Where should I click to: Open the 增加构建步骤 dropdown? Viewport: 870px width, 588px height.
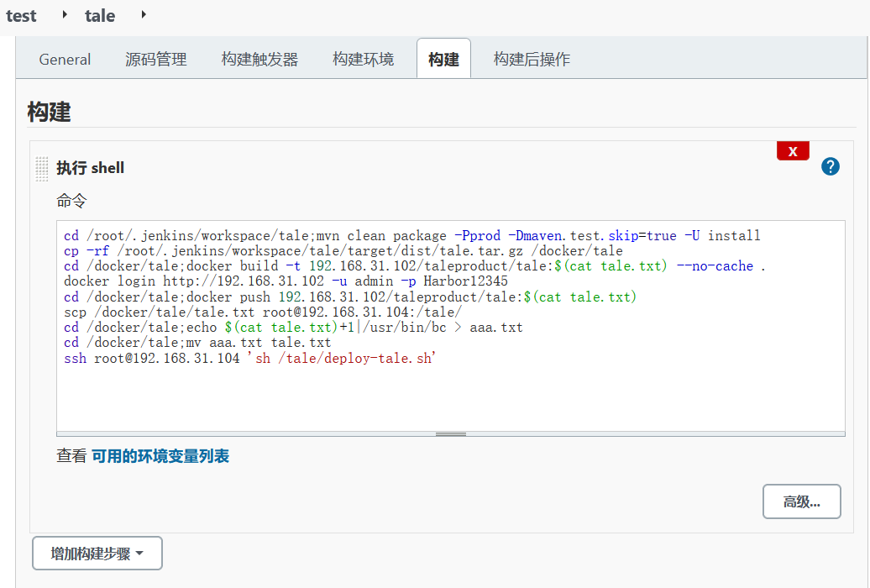[97, 554]
